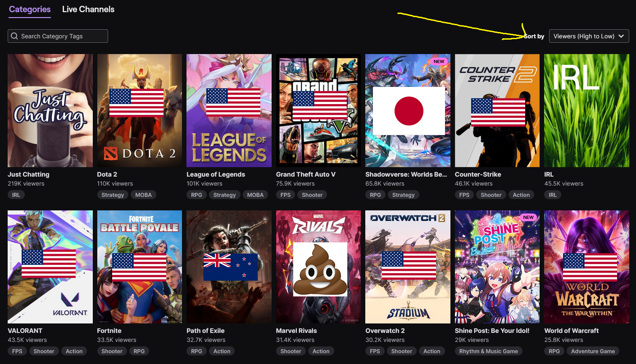This screenshot has width=636, height=364.
Task: Open the VALORANT cover art
Action: pyautogui.click(x=50, y=267)
